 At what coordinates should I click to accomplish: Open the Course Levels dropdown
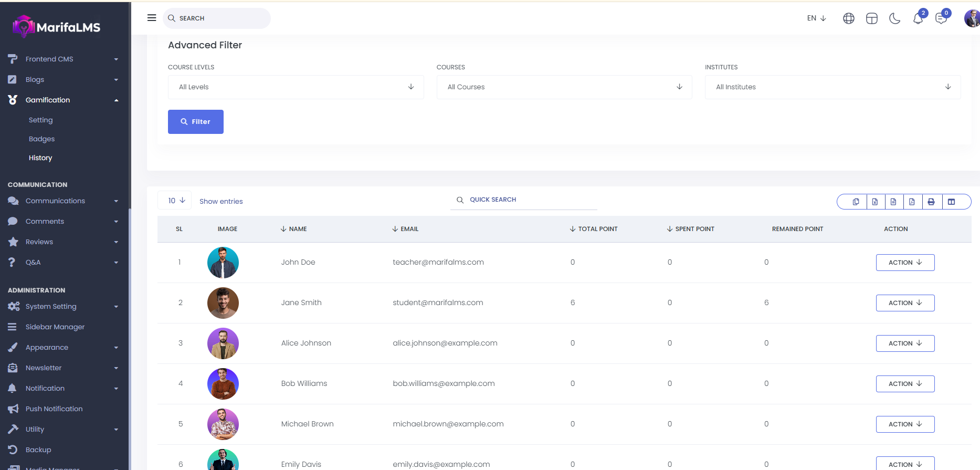pyautogui.click(x=296, y=87)
